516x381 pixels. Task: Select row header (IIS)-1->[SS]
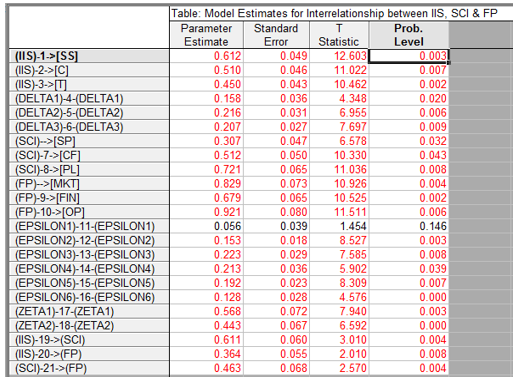click(89, 56)
